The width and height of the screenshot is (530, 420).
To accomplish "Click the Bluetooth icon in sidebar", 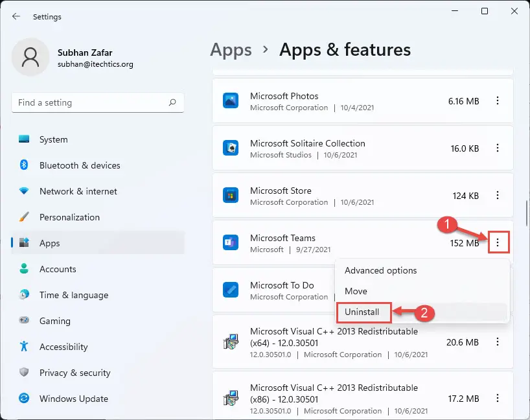I will tap(24, 165).
